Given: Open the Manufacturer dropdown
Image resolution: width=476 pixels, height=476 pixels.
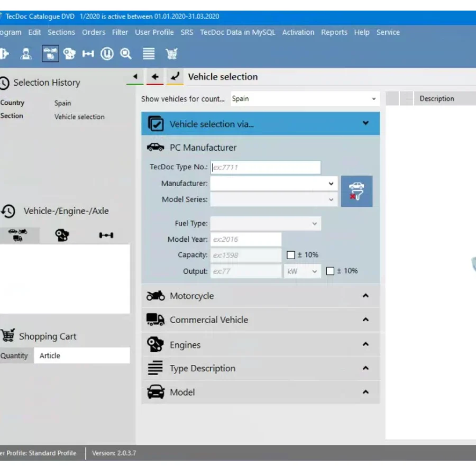Looking at the screenshot, I should coord(274,184).
